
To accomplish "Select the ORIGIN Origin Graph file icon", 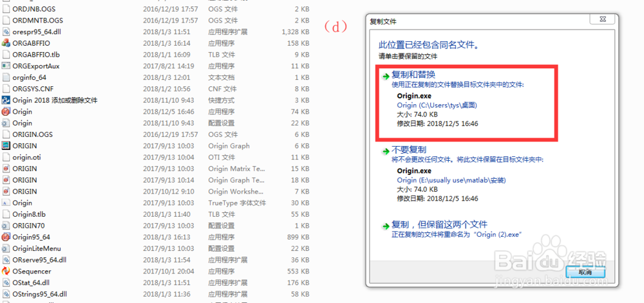I will [x=6, y=145].
